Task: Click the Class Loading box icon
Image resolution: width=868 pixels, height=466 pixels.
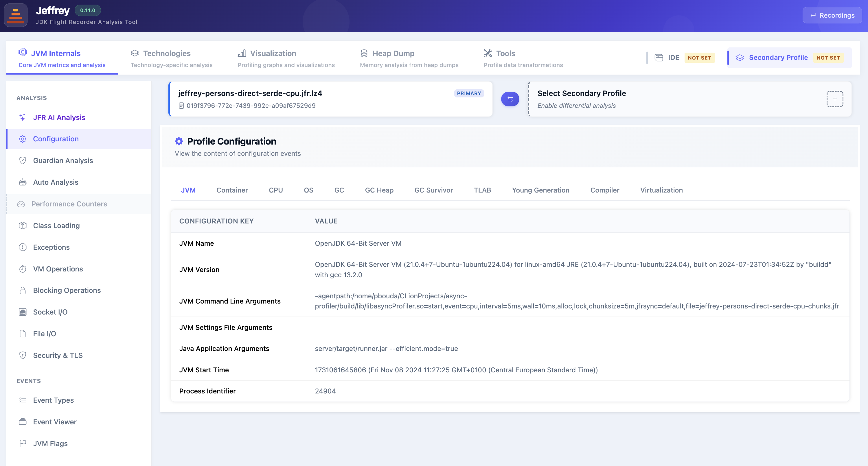Action: tap(23, 225)
